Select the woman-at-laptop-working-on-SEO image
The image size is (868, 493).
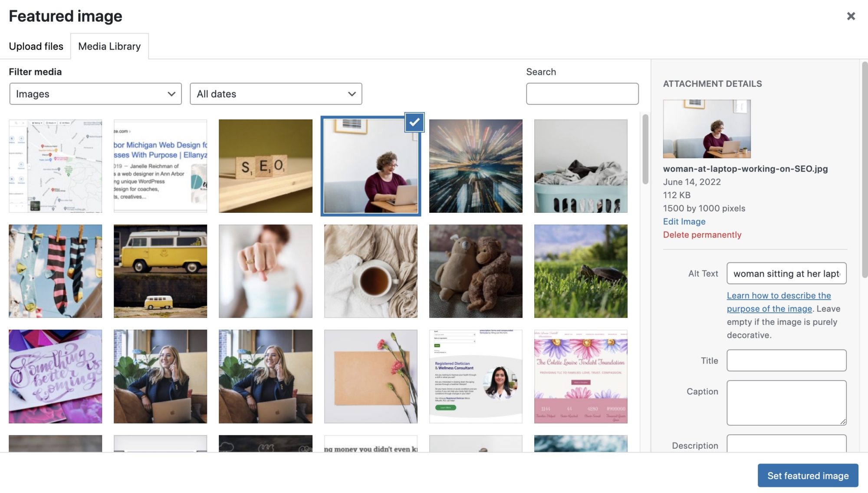click(x=372, y=165)
